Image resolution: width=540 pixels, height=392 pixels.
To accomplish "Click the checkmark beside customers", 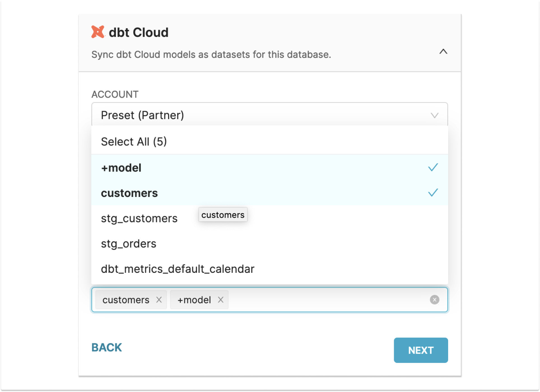I will (x=432, y=193).
